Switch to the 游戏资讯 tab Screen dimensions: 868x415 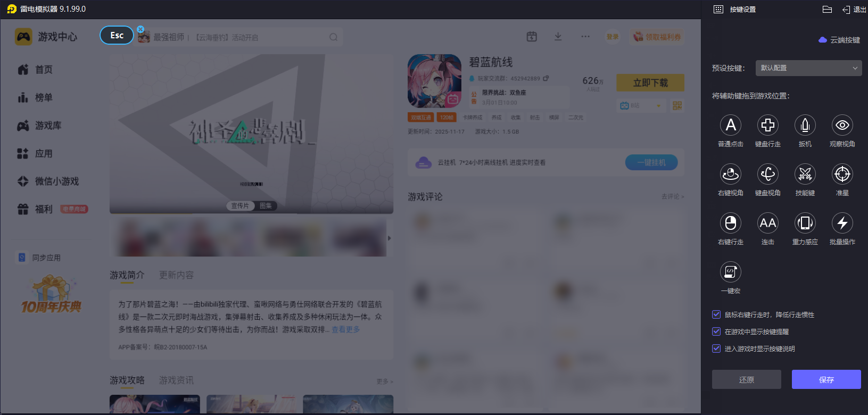pyautogui.click(x=177, y=380)
